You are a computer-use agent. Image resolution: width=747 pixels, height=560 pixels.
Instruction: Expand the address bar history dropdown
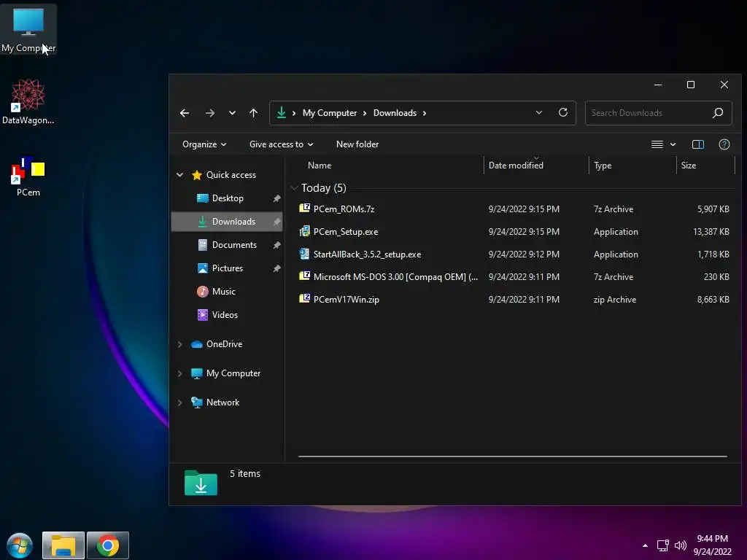(539, 112)
